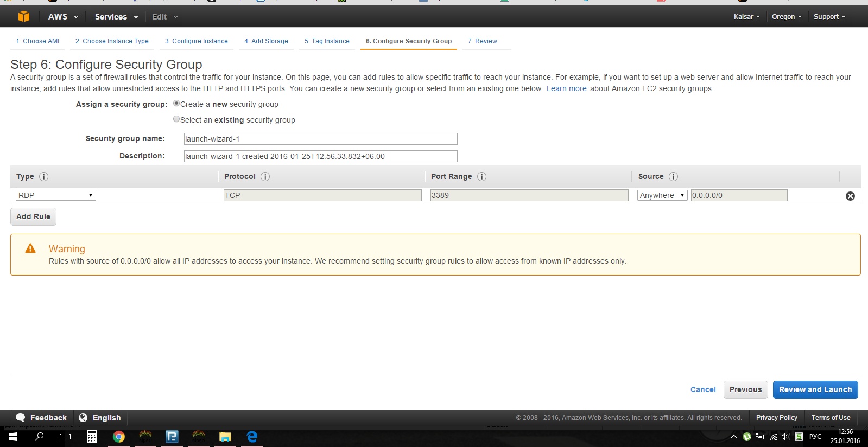Open the second Alpari taskbar app
868x447 pixels.
point(199,436)
